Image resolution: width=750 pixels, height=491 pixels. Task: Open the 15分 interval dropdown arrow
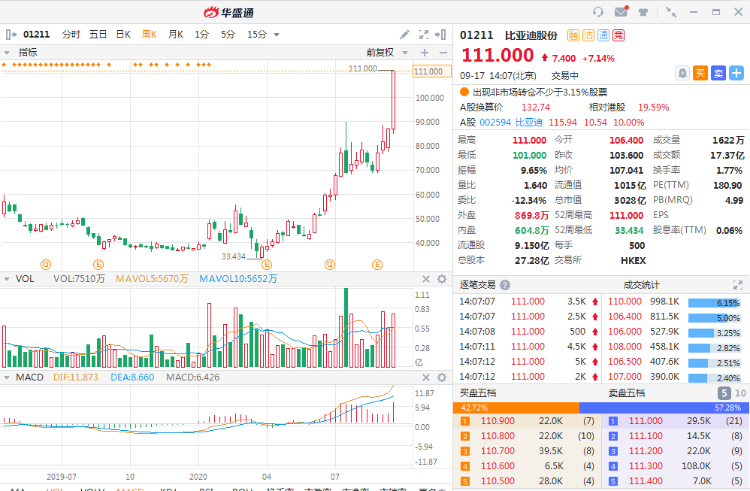pos(276,35)
